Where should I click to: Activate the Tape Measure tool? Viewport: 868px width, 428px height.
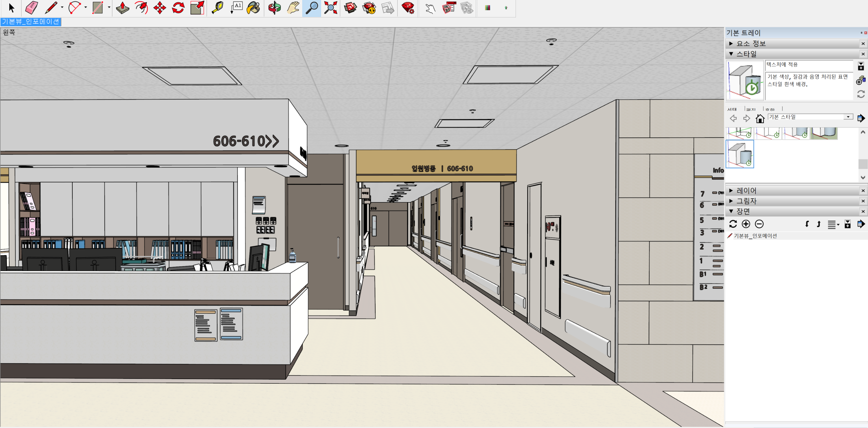217,8
